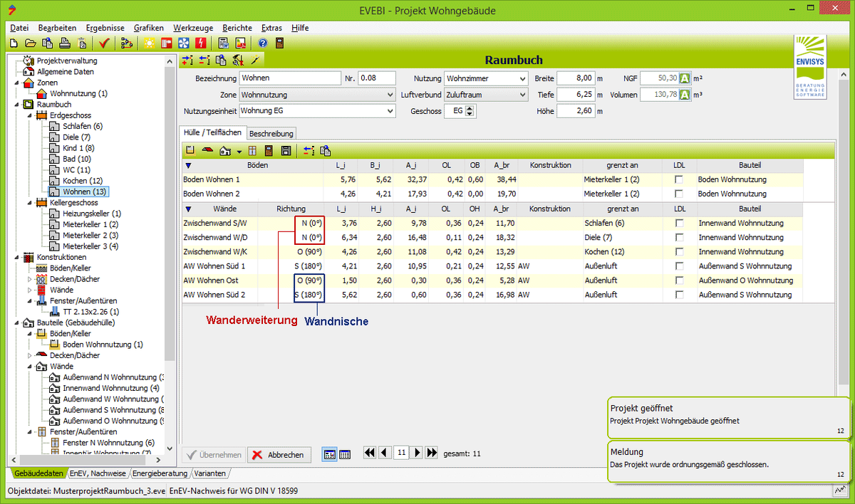The image size is (855, 504).
Task: Click the Abbrechen button
Action: tap(279, 455)
